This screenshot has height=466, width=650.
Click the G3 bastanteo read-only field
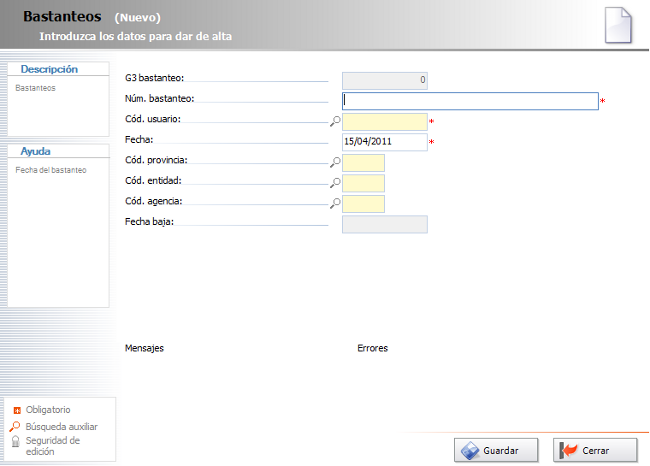click(x=385, y=81)
